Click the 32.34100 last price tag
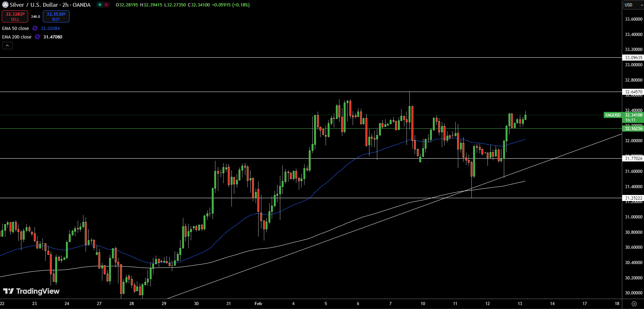 [633, 115]
